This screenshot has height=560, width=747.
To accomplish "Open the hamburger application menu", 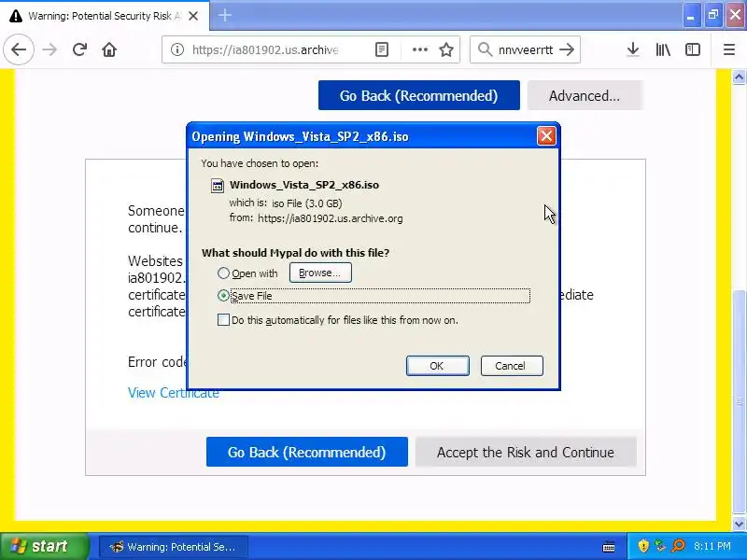I will pyautogui.click(x=729, y=49).
